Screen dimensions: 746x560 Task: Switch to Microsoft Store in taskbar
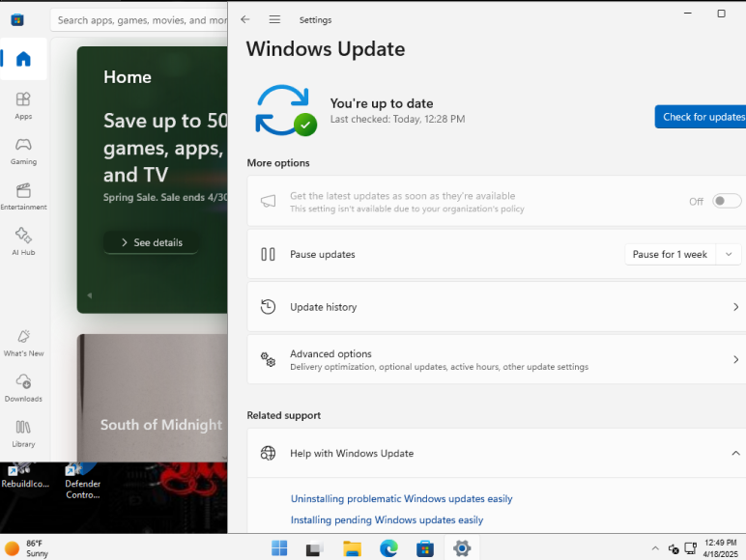[425, 548]
